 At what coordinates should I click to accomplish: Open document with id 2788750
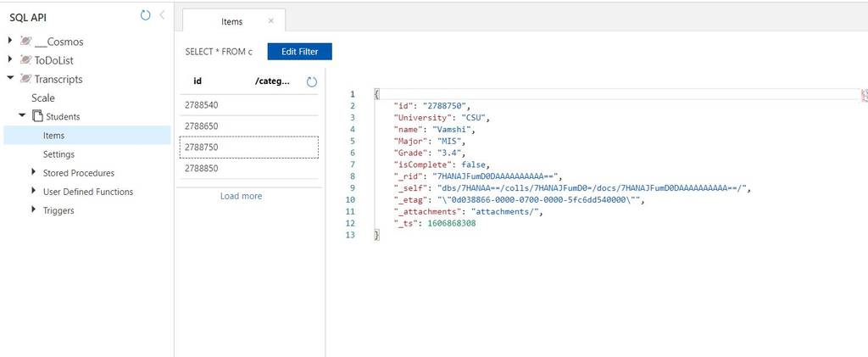pos(249,148)
